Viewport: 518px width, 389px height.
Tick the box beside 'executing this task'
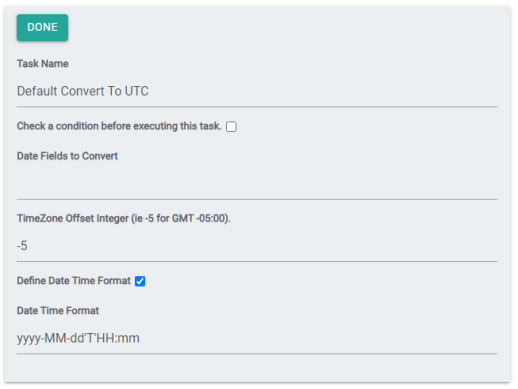tap(231, 127)
